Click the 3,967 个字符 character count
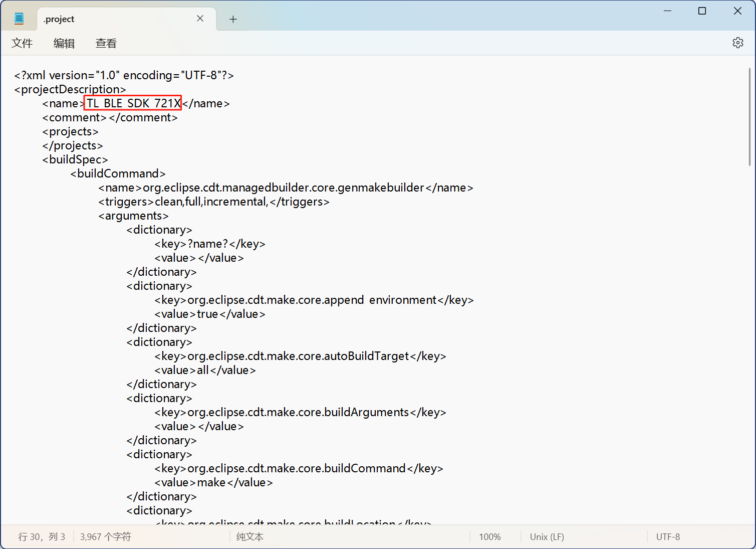The image size is (756, 549). (x=105, y=537)
